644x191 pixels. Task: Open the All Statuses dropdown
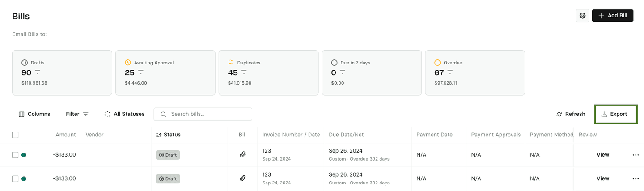coord(124,114)
